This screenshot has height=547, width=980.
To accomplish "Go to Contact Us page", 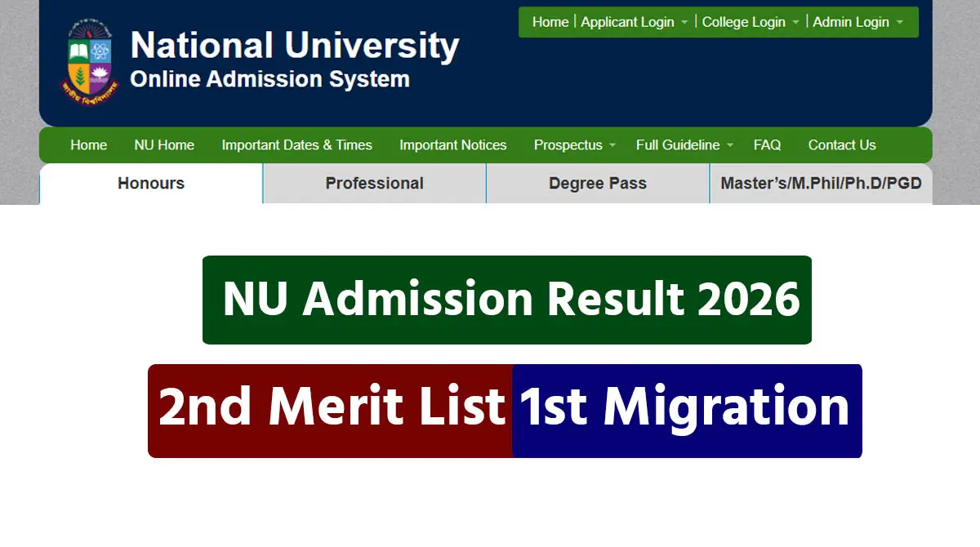I will (x=842, y=145).
